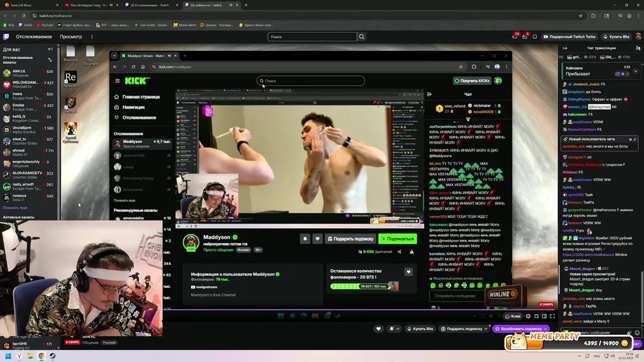Screen dimensions: 644x362
Task: Click Подарочный Twitch Turbo button
Action: pyautogui.click(x=569, y=37)
